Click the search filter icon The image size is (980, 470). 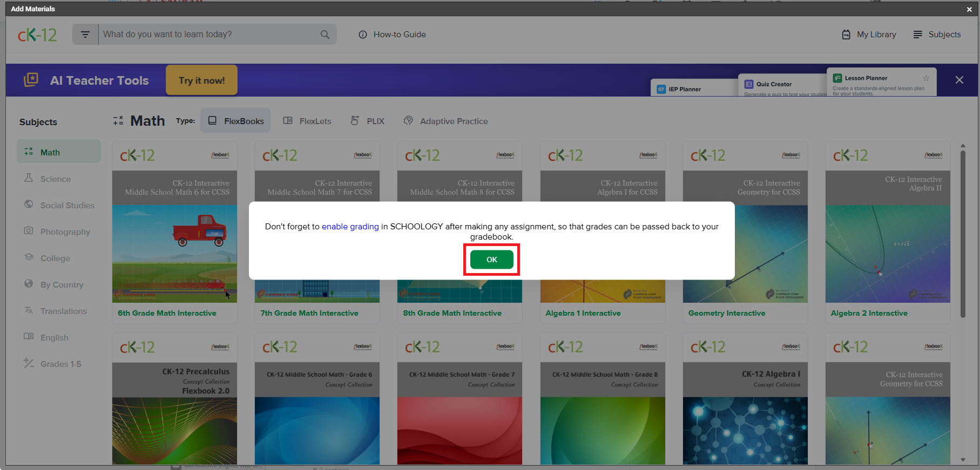(85, 35)
